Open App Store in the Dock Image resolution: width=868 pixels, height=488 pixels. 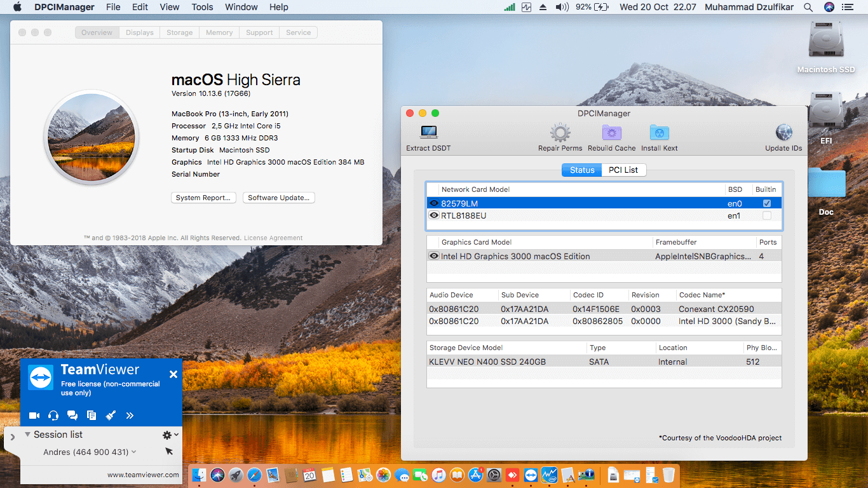coord(475,475)
